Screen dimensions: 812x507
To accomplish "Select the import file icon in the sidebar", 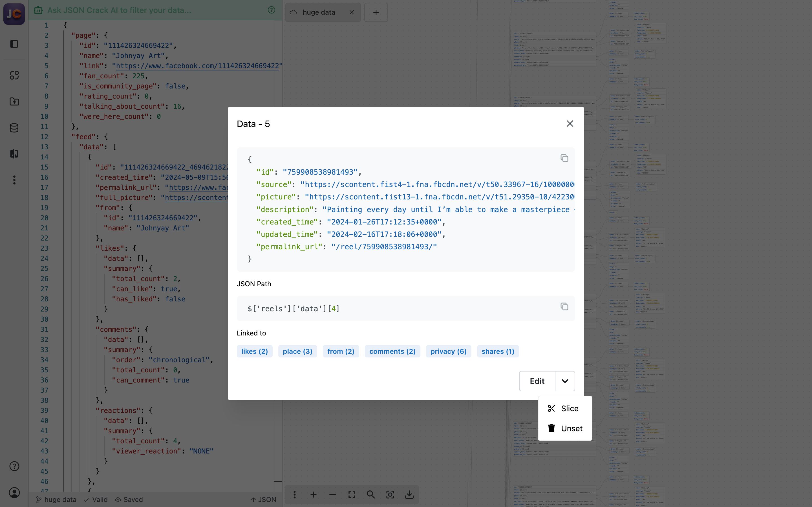I will pyautogui.click(x=14, y=102).
